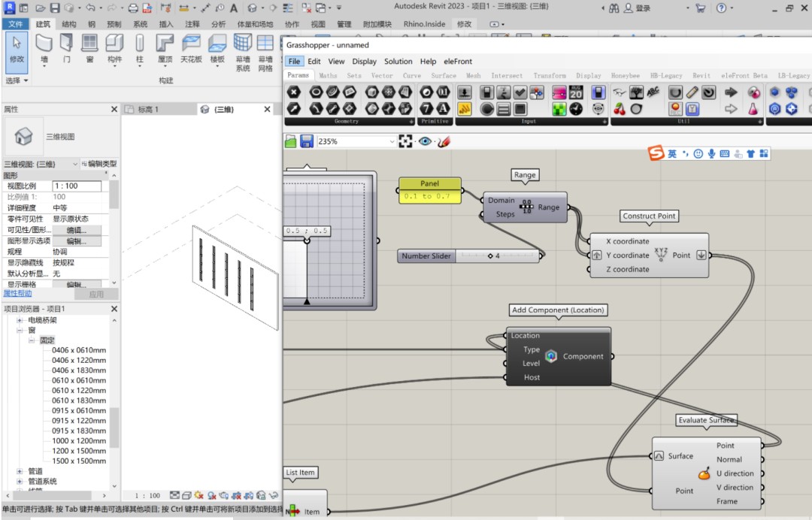Click 视图比例 1 : 100 field
The width and height of the screenshot is (812, 520).
pyautogui.click(x=77, y=186)
